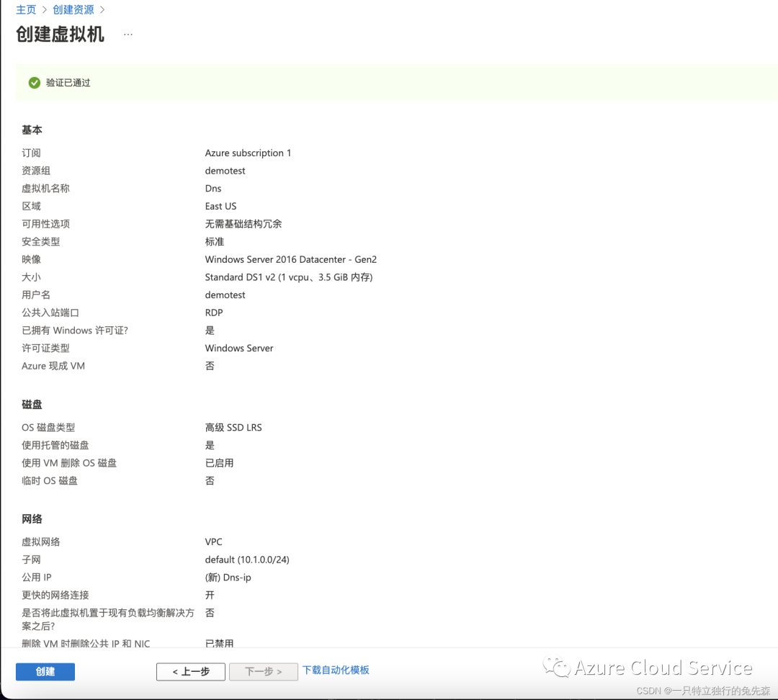Open the 创建资源 breadcrumb

tap(73, 9)
